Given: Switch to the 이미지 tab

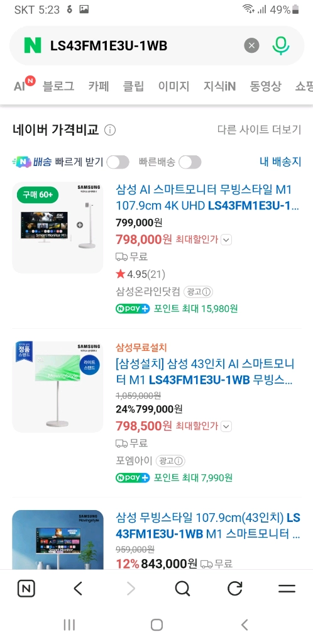Looking at the screenshot, I should pyautogui.click(x=174, y=87).
